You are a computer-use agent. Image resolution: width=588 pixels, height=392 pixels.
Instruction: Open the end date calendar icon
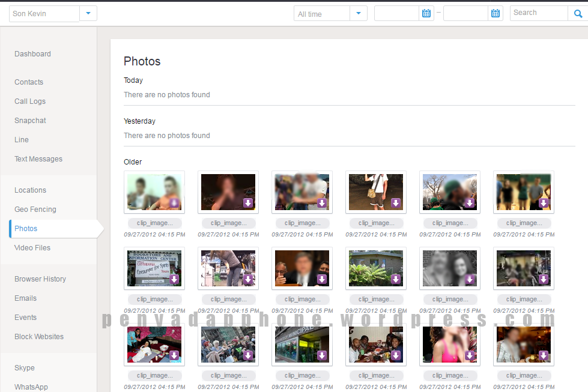tap(496, 13)
